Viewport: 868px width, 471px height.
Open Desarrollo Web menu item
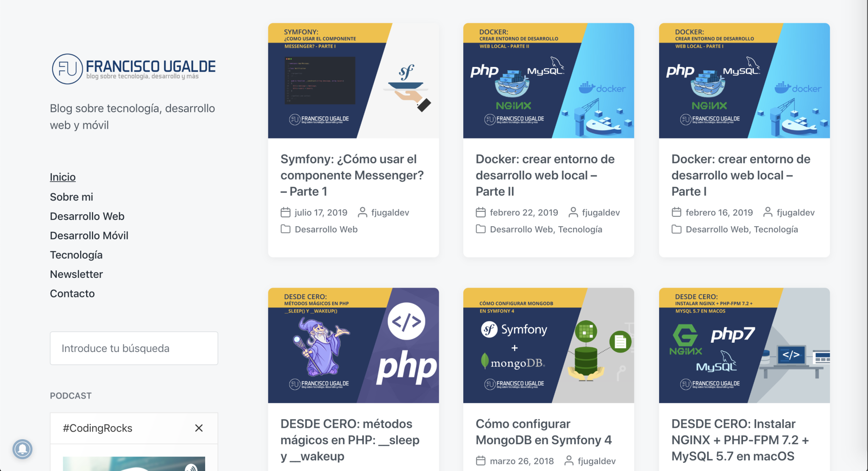87,216
